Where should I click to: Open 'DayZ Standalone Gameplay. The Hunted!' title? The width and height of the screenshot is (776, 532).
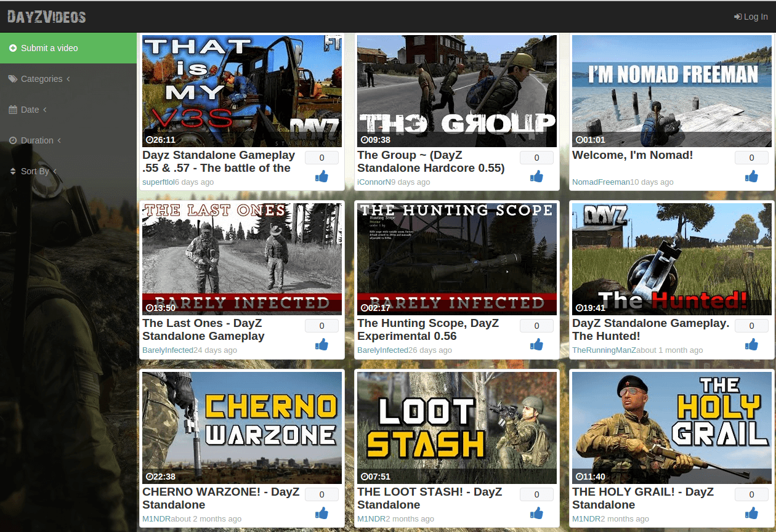pos(650,329)
